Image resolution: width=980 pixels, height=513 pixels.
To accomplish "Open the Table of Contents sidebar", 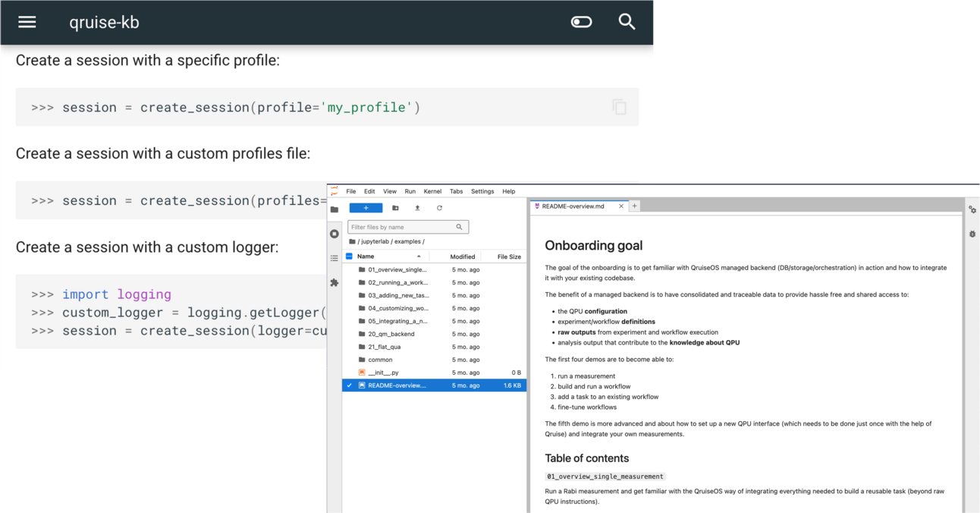I will 335,258.
